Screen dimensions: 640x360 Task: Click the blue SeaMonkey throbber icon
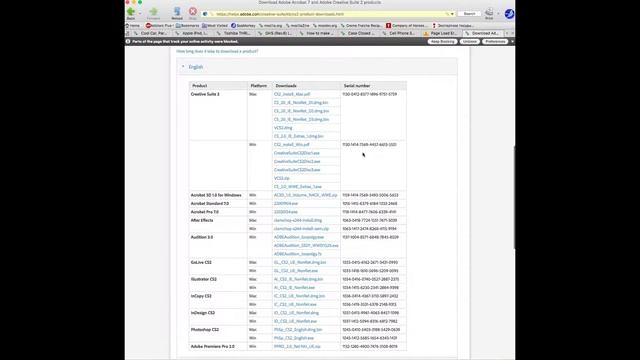509,14
